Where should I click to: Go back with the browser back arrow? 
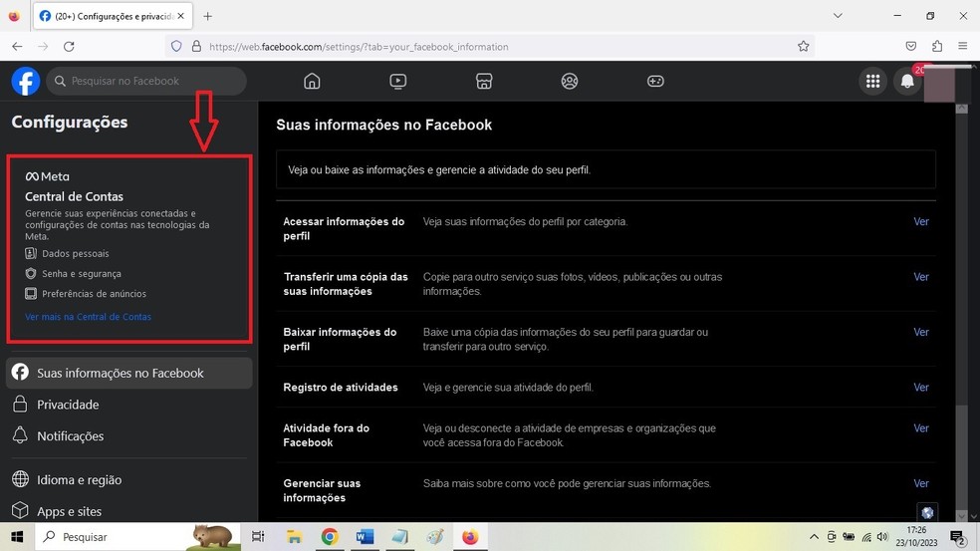tap(17, 46)
